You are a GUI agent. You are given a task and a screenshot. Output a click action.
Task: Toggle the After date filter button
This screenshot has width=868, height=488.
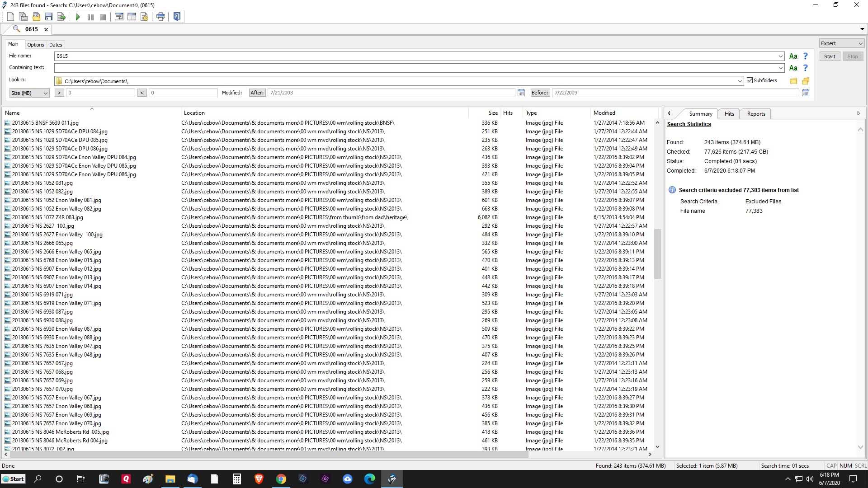tap(257, 93)
